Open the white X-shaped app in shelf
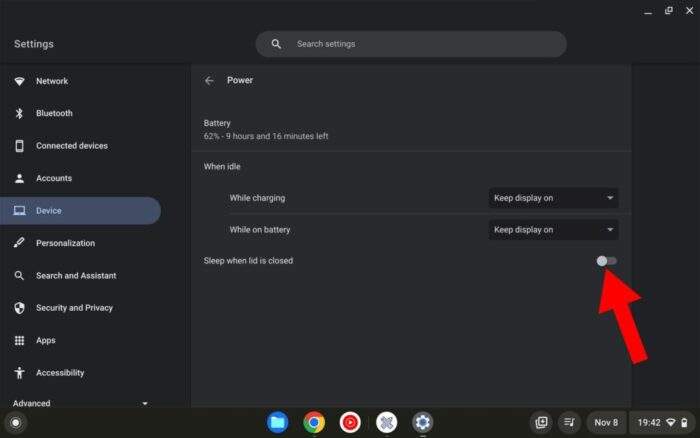Viewport: 700px width, 438px height. (387, 422)
